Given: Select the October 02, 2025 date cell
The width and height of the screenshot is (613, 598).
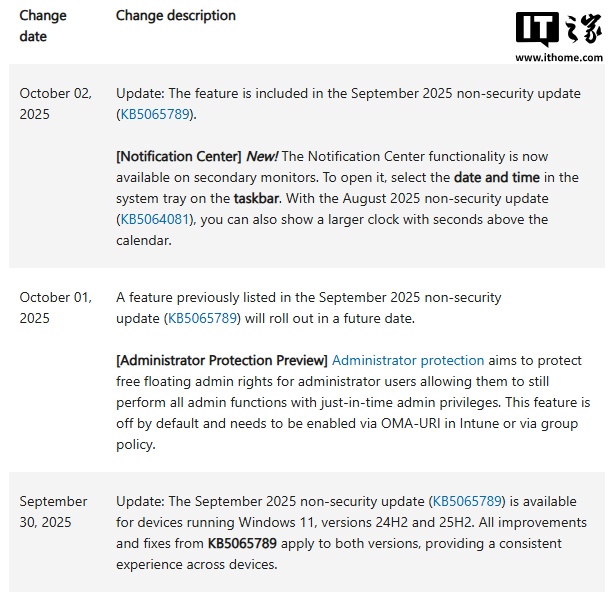Looking at the screenshot, I should pos(55,103).
